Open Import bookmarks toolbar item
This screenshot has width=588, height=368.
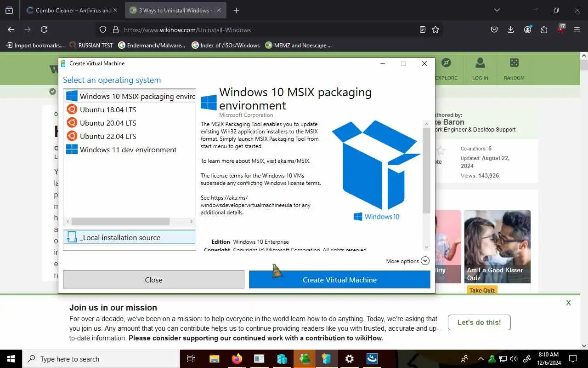point(35,45)
